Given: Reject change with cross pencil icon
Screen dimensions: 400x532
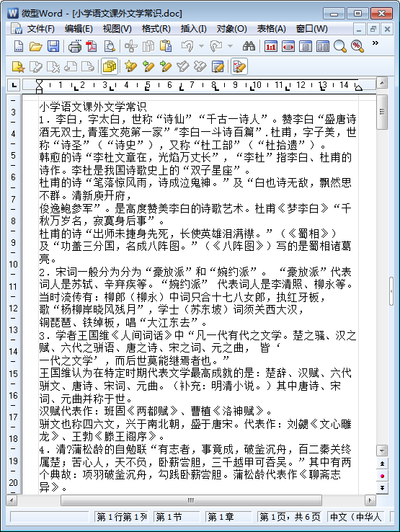Looking at the screenshot, I should click(200, 66).
